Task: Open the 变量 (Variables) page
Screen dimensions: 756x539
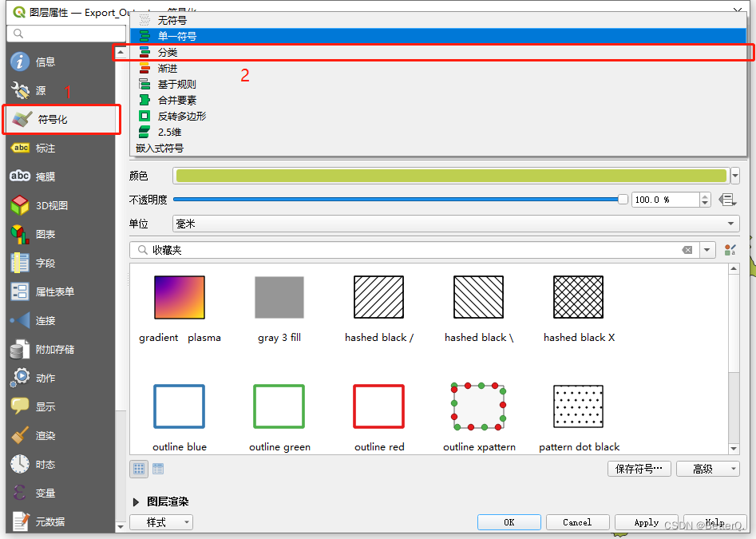Action: [60, 493]
